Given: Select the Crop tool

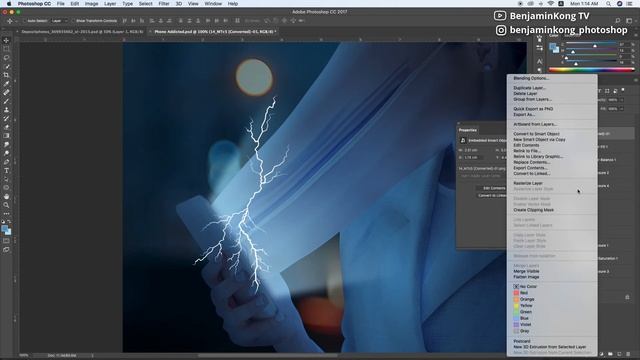Looking at the screenshot, I should pyautogui.click(x=6, y=75).
